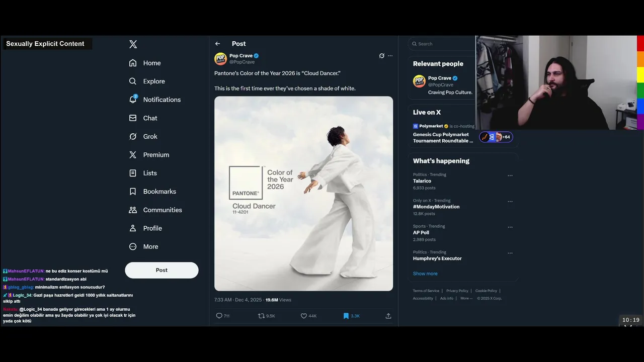Click the Pop Crave avatar in Relevant people

(419, 81)
